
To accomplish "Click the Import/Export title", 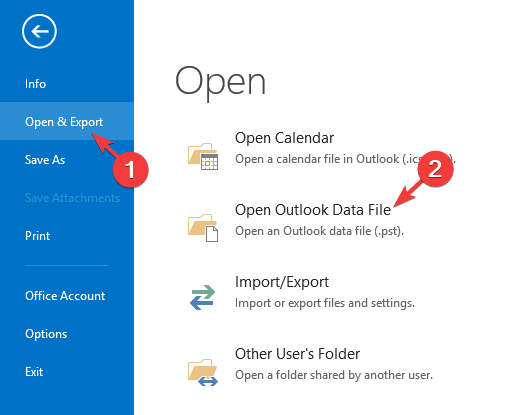I will point(282,282).
